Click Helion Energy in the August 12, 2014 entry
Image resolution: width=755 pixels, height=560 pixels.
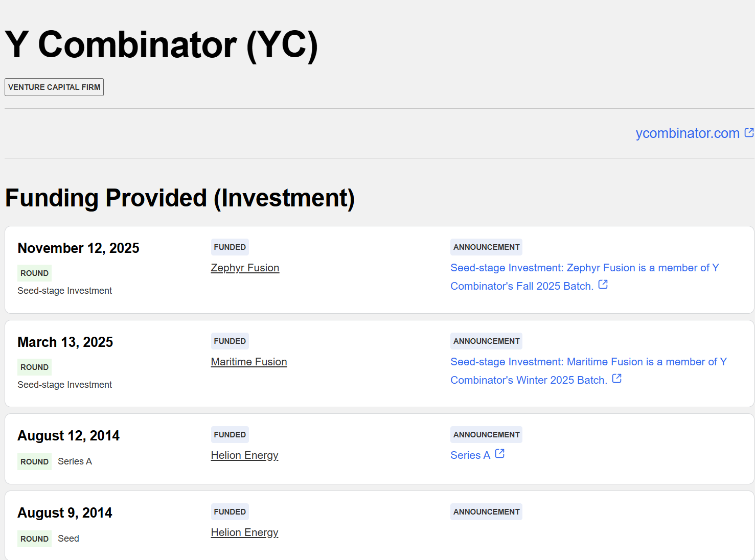pyautogui.click(x=244, y=455)
